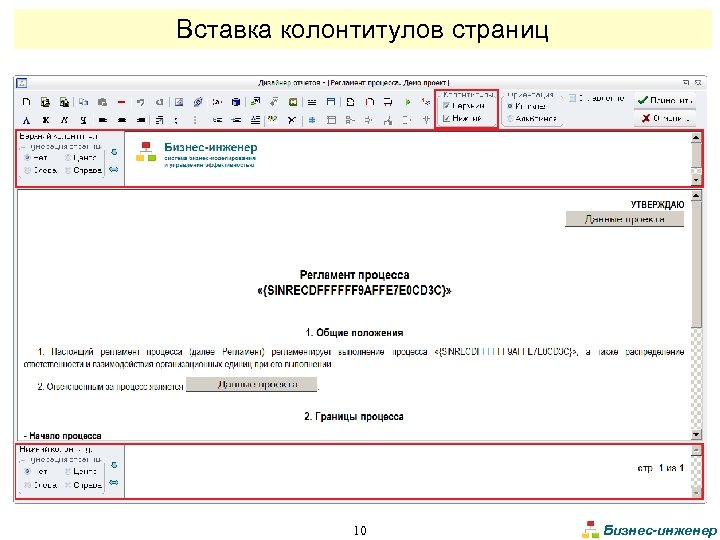This screenshot has width=720, height=540.
Task: Click header panel scrollbar down arrow
Action: coord(696,180)
